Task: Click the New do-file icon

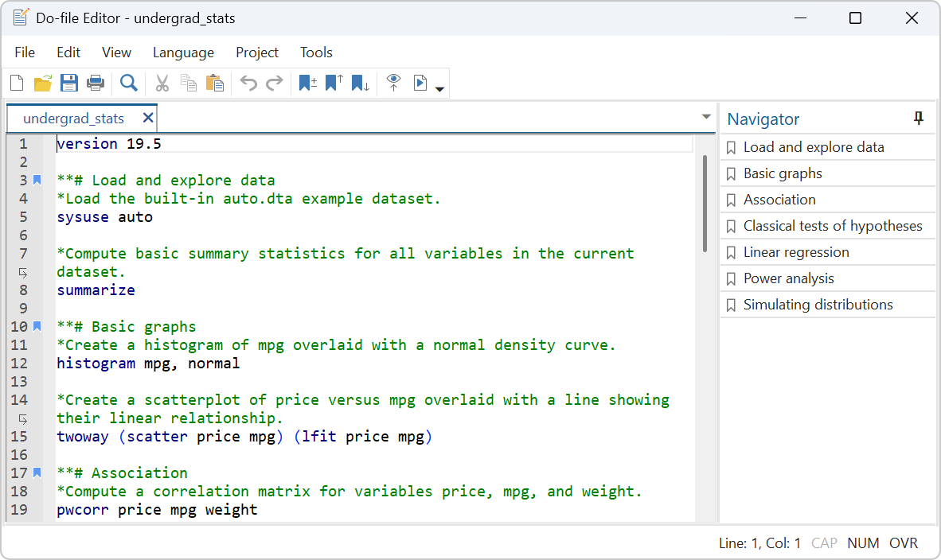Action: tap(17, 83)
